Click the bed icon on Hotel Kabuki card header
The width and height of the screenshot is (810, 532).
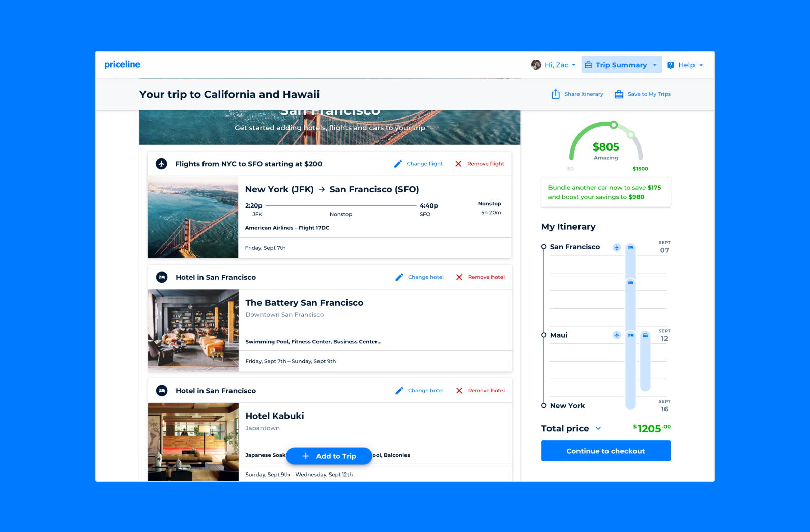click(162, 391)
